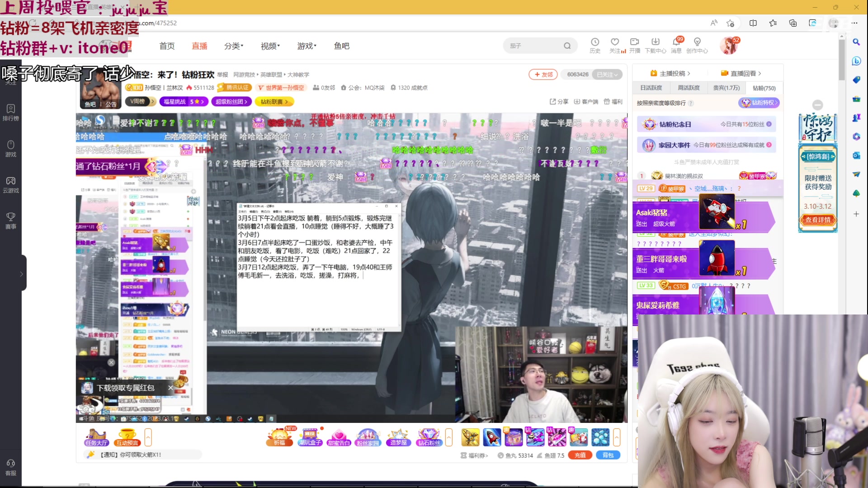The image size is (868, 488).
Task: Open the 粉丝家园 fan home icon
Action: (x=368, y=437)
